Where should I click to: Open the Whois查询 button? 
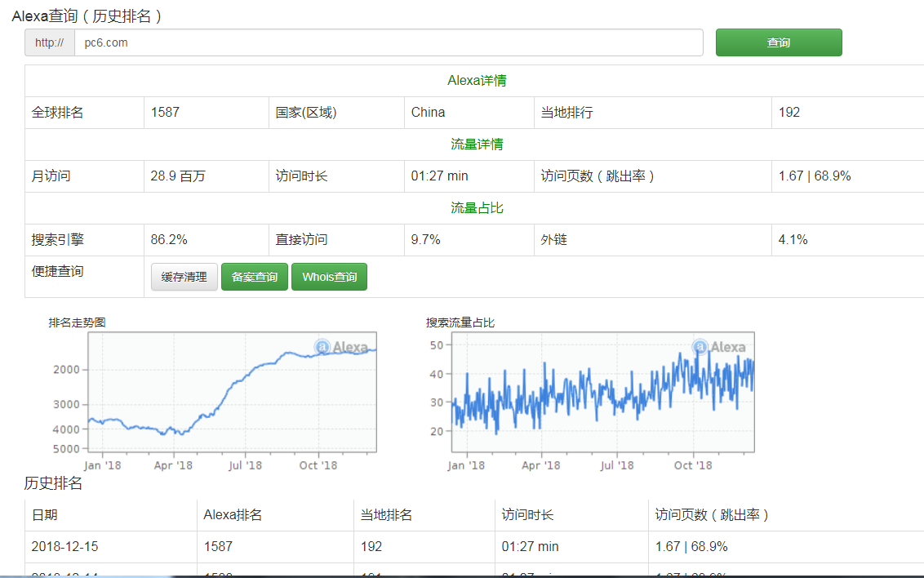pyautogui.click(x=329, y=277)
